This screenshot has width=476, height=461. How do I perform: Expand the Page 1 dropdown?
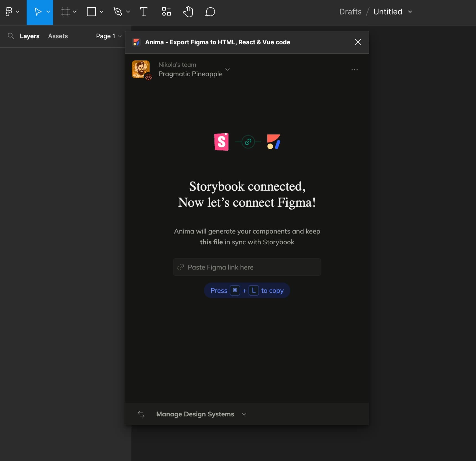click(109, 36)
